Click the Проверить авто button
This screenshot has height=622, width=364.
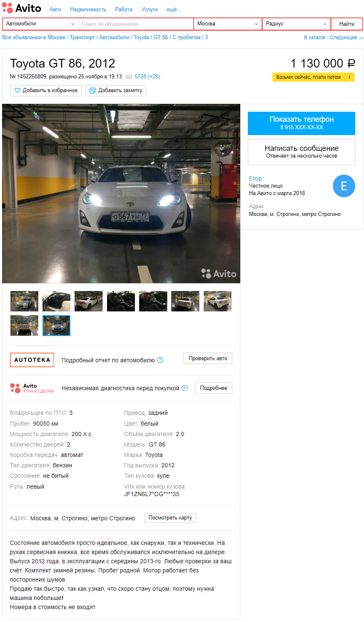208,359
